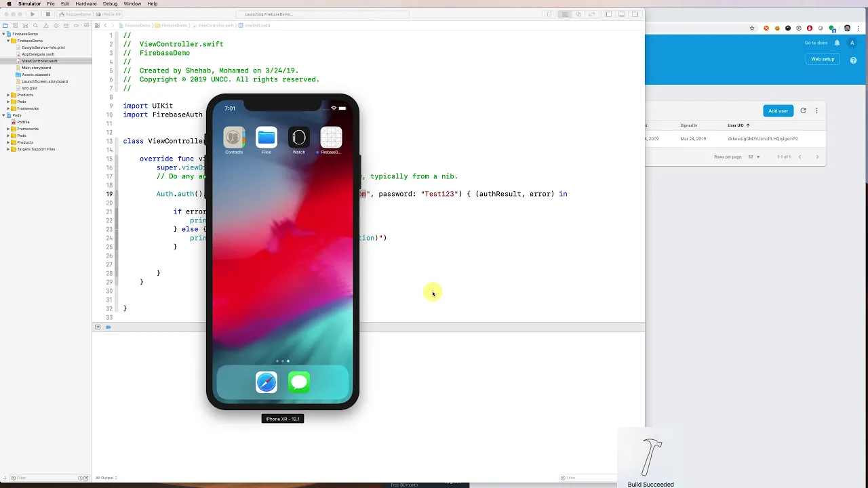
Task: Click the Firebase account avatar 'A'
Action: click(852, 43)
